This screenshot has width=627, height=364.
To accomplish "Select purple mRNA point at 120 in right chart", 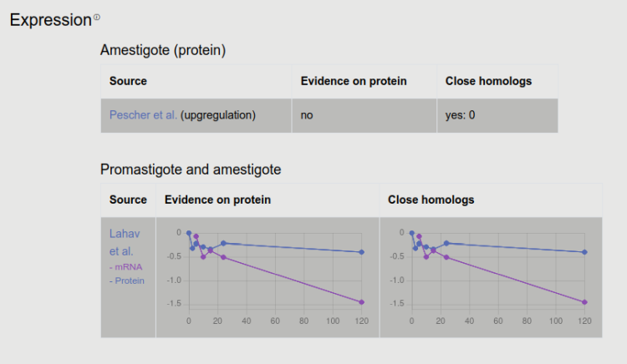I will click(584, 302).
